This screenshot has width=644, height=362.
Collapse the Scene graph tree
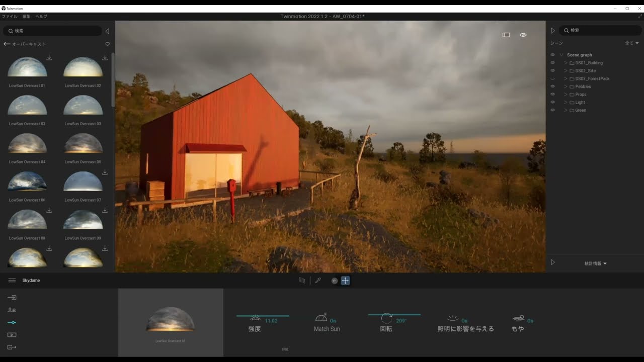pos(561,55)
